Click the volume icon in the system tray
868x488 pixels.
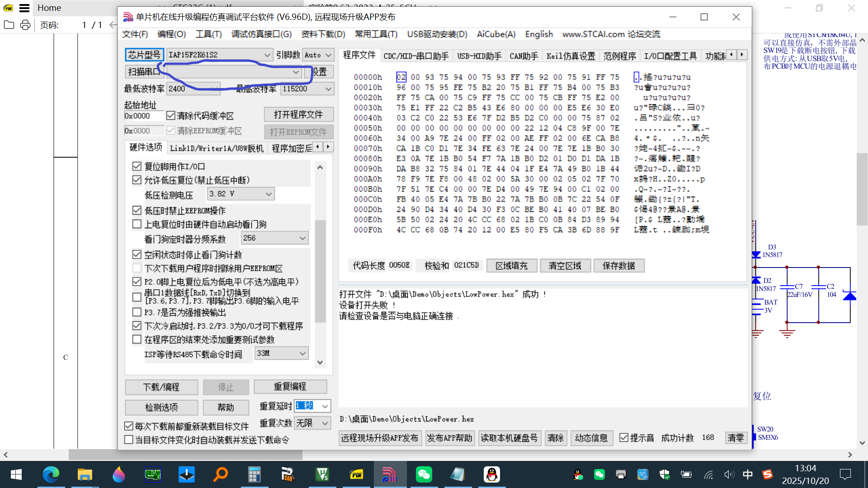pyautogui.click(x=729, y=474)
